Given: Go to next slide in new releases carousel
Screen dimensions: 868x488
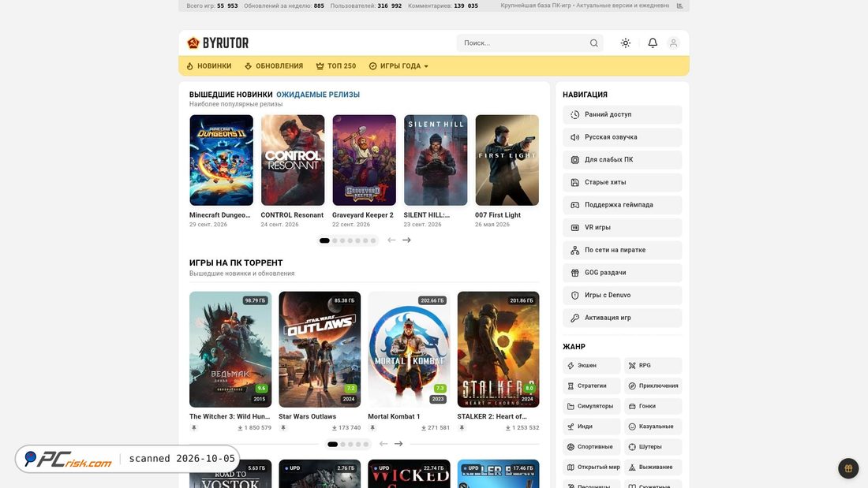Looking at the screenshot, I should (x=407, y=240).
